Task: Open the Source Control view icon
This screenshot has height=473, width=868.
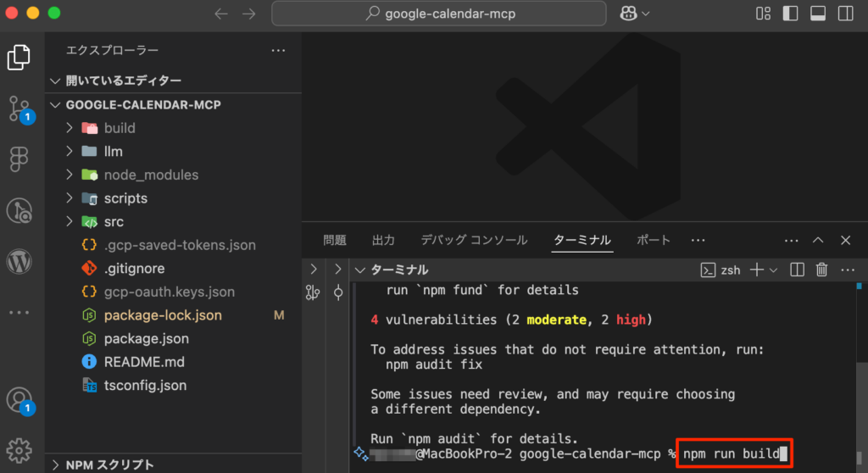Action: pos(19,109)
